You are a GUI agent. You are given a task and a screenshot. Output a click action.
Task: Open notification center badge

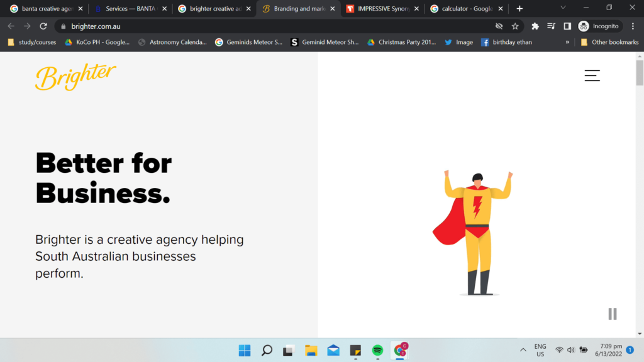tap(630, 350)
